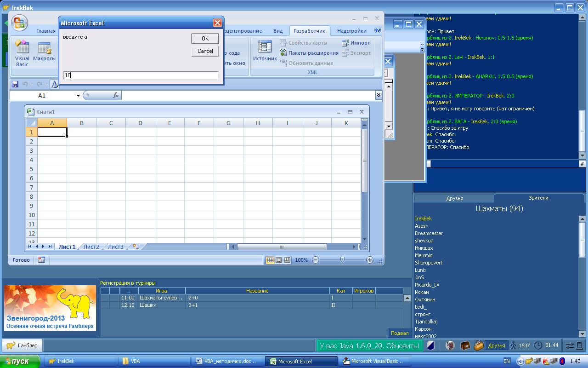Select sheet tab Лист2
Screen dimensions: 588x368
click(x=91, y=247)
